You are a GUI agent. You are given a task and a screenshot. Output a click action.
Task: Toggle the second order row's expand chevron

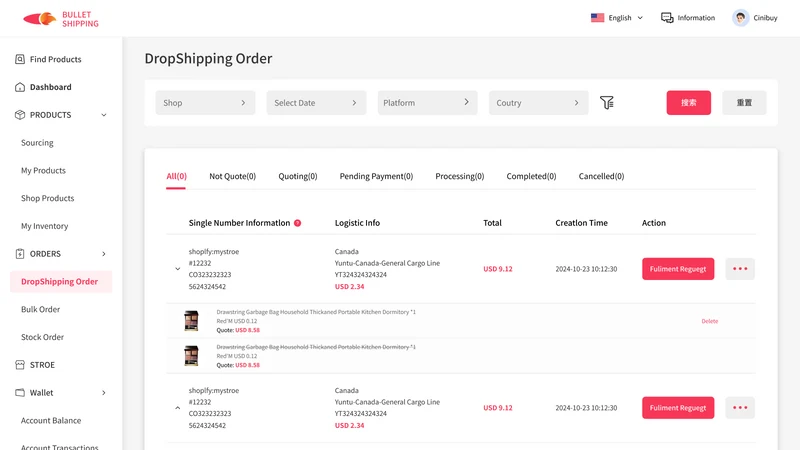pyautogui.click(x=178, y=408)
